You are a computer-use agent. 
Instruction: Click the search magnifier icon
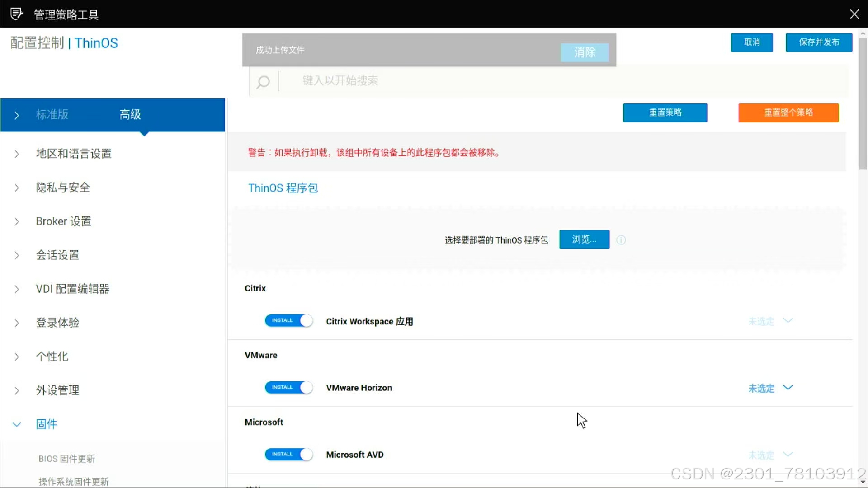(263, 82)
